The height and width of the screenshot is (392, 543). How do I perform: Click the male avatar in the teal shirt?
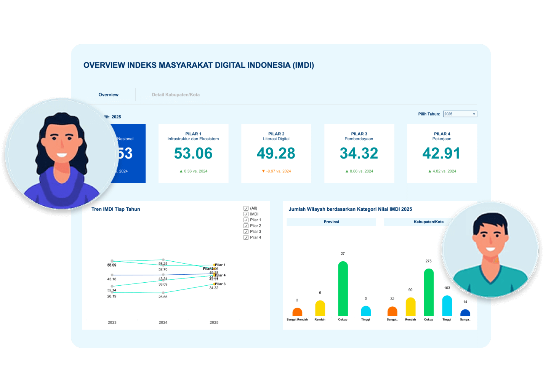click(490, 250)
